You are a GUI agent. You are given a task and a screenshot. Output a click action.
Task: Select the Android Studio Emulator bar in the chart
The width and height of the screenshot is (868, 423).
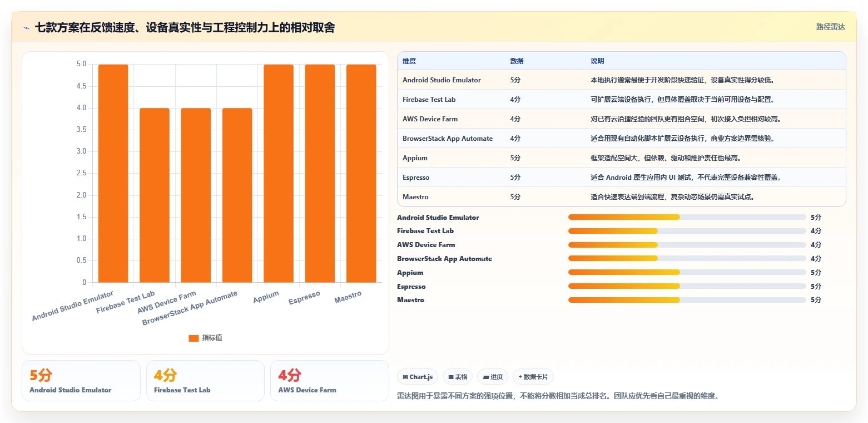pyautogui.click(x=113, y=173)
